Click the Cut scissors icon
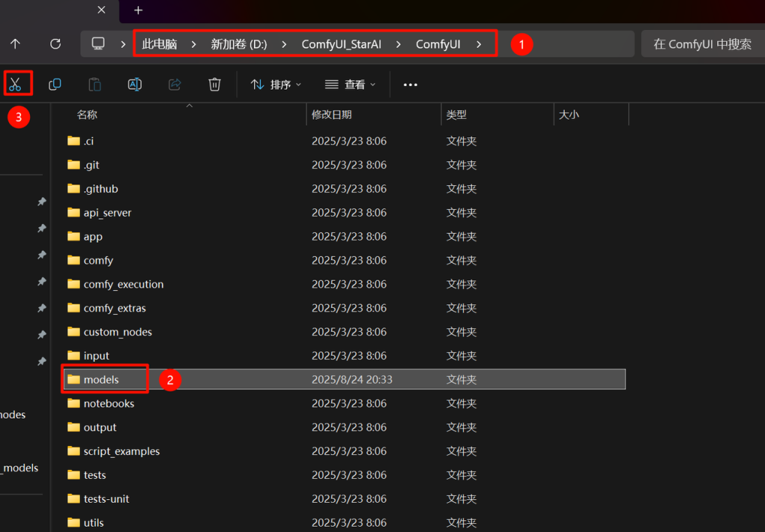The height and width of the screenshot is (532, 765). tap(15, 84)
